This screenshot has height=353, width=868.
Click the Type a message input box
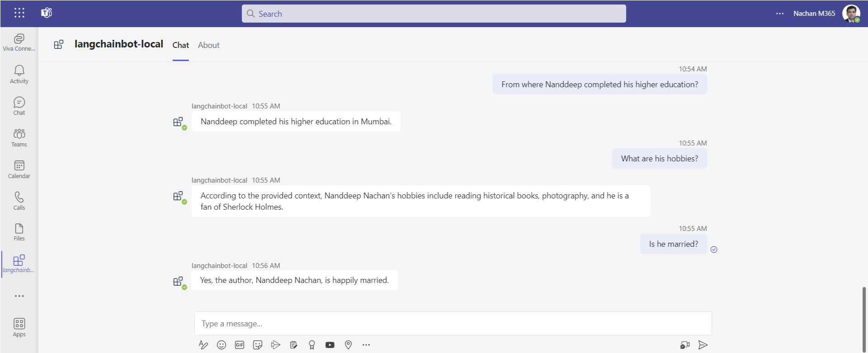452,324
